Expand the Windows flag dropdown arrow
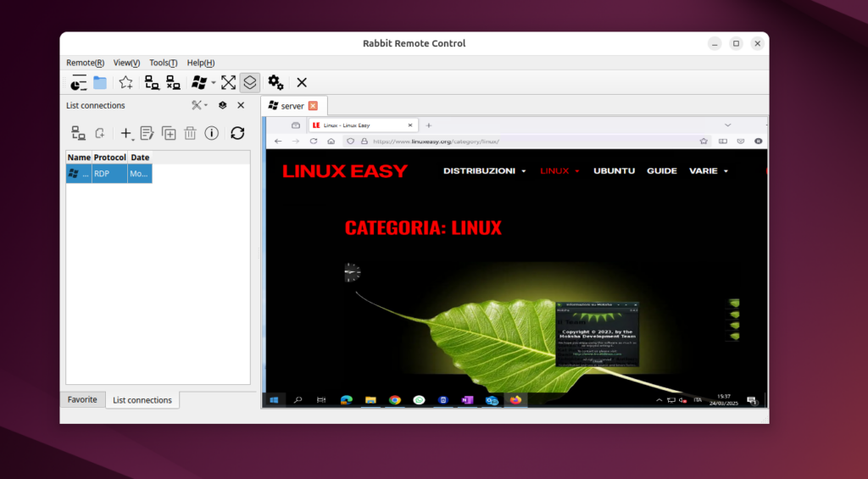This screenshot has height=479, width=868. click(x=214, y=83)
